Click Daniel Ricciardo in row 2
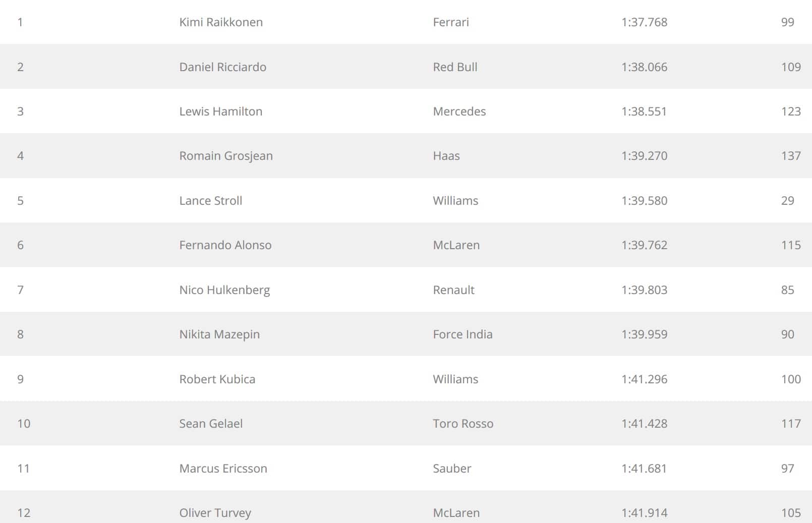The height and width of the screenshot is (523, 812). click(x=222, y=67)
